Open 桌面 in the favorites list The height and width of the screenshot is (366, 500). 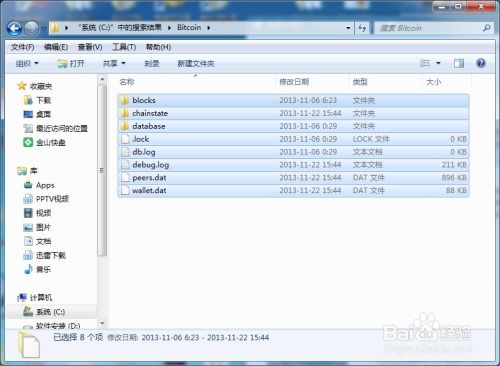37,114
